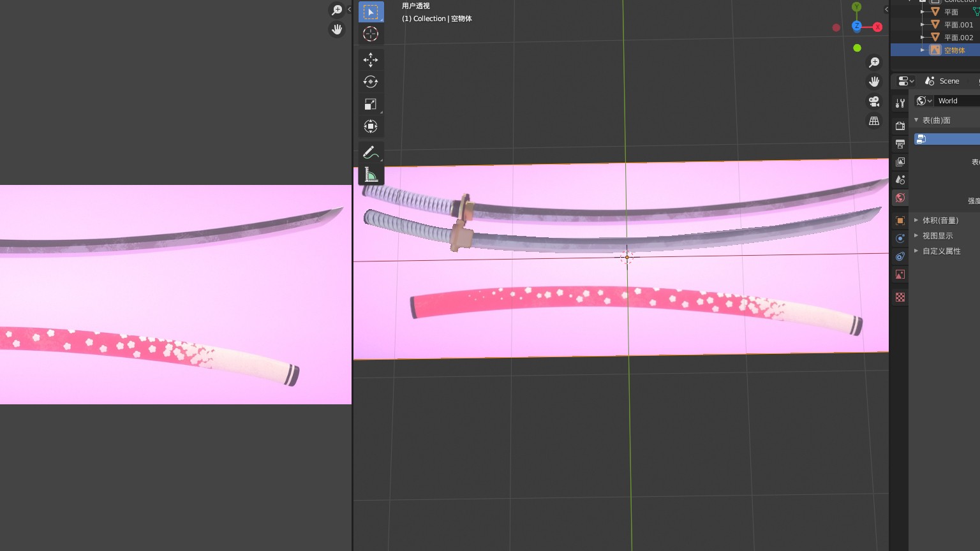Toggle perspective/orthographic grid view button
Viewport: 980px width, 551px height.
click(874, 121)
